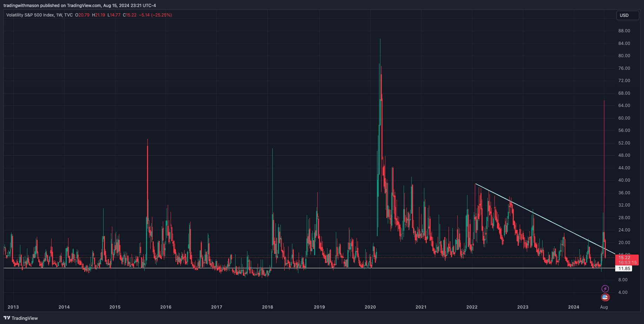Click the purple lightning bolt event icon
The image size is (644, 324).
click(605, 289)
